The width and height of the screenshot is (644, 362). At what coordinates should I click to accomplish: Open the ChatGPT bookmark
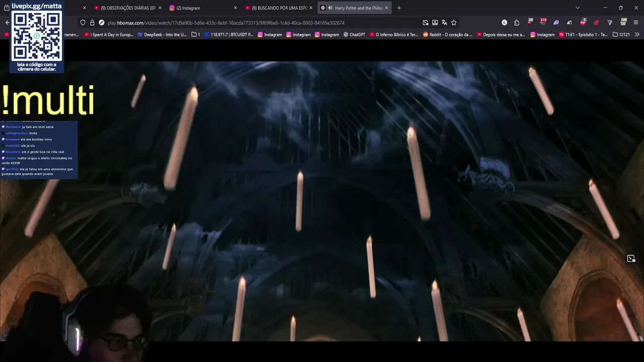click(354, 35)
